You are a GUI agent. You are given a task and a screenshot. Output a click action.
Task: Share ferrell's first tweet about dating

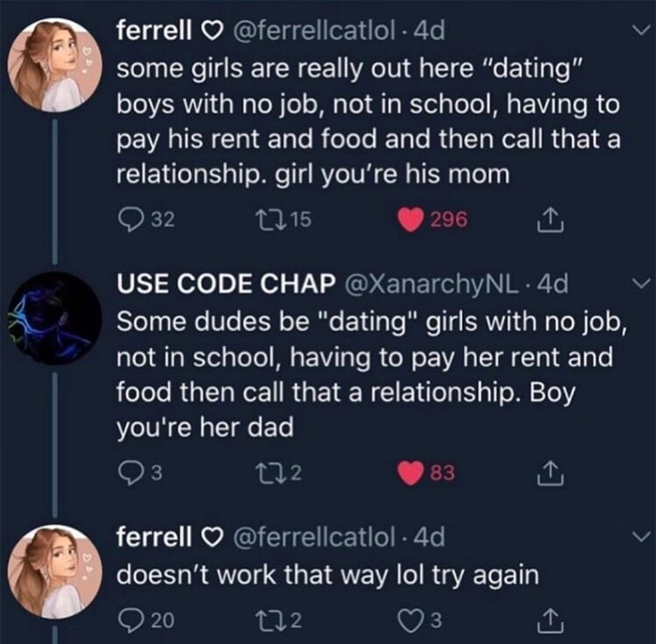(551, 220)
